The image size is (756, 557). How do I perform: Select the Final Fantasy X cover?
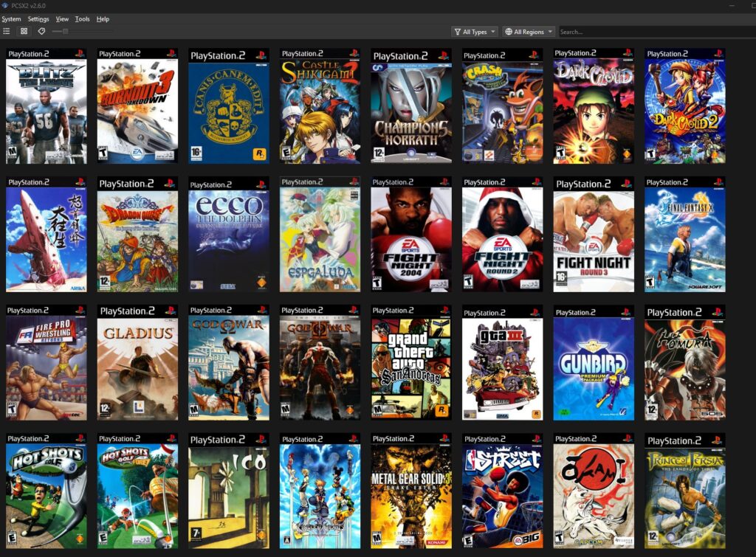684,235
